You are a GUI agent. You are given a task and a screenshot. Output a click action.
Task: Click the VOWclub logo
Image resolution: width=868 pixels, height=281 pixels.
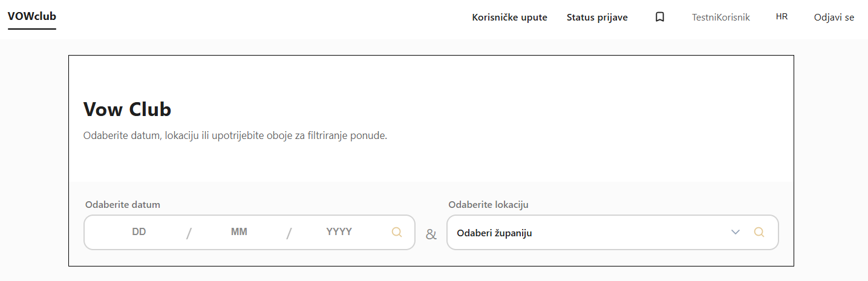(31, 17)
